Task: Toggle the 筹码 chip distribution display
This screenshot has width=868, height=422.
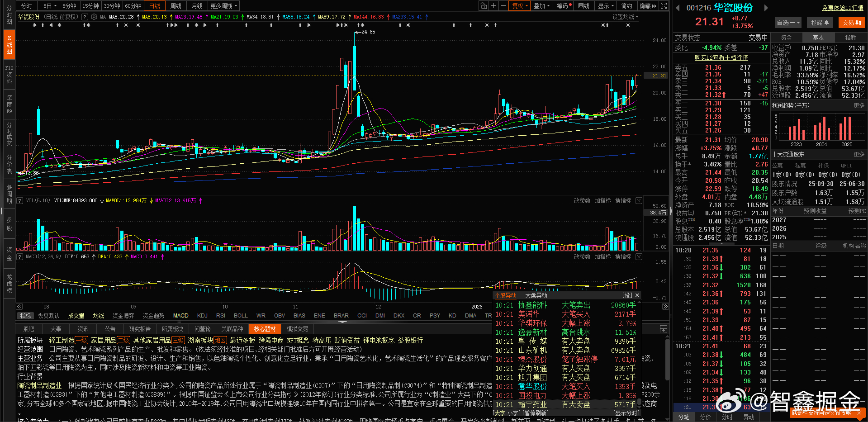Action: pyautogui.click(x=564, y=6)
